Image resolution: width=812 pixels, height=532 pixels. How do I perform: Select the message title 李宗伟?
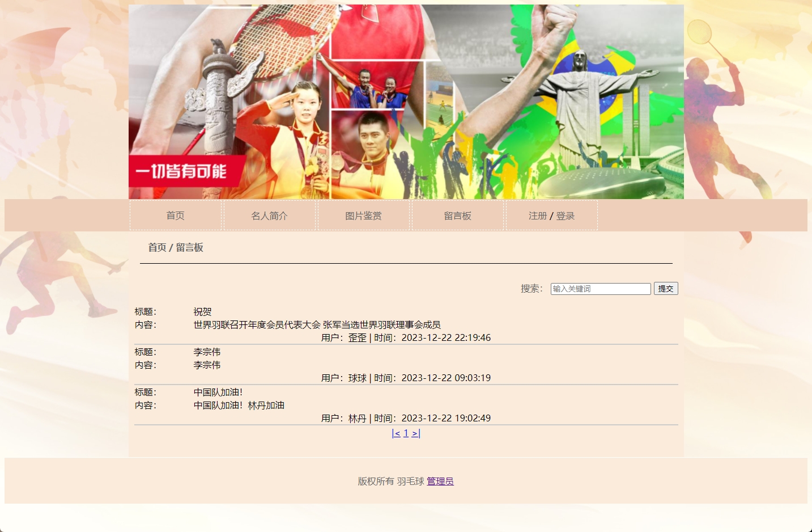(207, 352)
